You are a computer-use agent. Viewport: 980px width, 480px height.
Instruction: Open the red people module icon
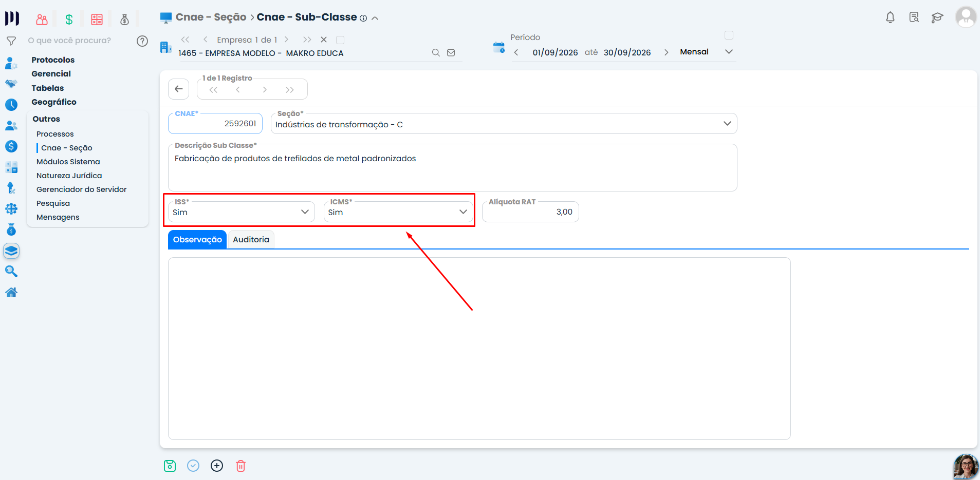42,20
